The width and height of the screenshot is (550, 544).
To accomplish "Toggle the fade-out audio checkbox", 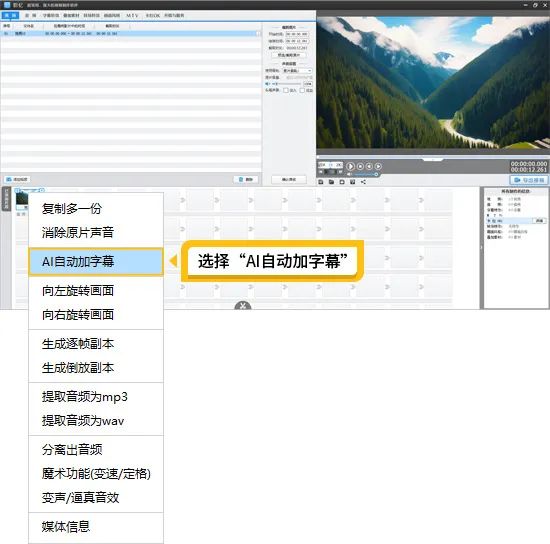I will (302, 90).
